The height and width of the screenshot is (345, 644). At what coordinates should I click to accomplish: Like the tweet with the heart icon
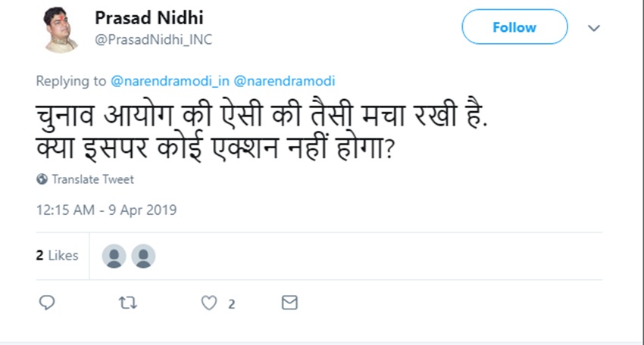pos(209,303)
